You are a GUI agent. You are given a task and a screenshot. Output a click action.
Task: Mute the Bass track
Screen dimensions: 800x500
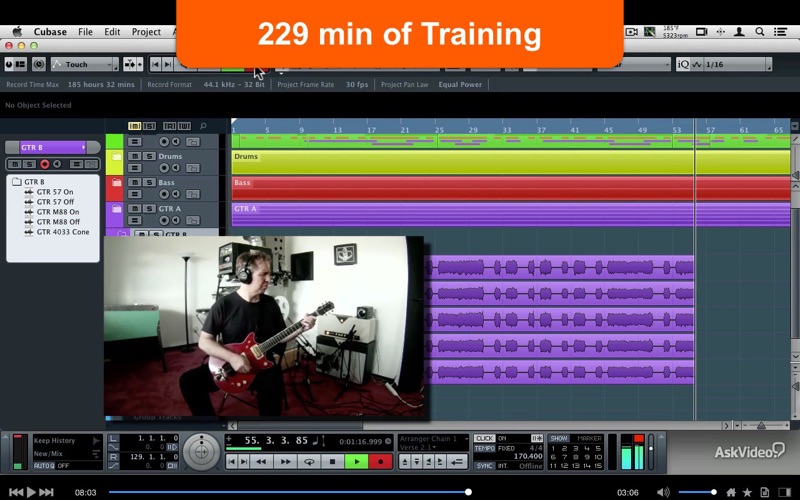(x=135, y=182)
